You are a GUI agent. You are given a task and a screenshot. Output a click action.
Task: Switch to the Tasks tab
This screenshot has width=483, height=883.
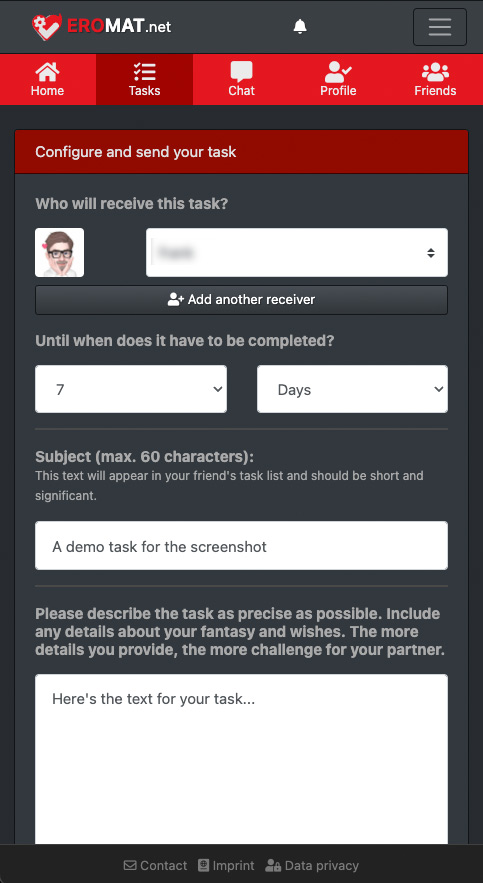coord(144,79)
